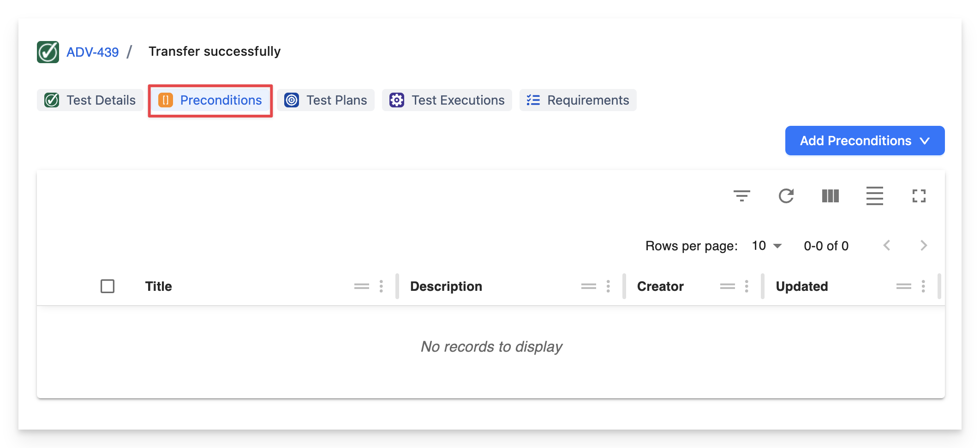Enter full screen table view

point(919,196)
